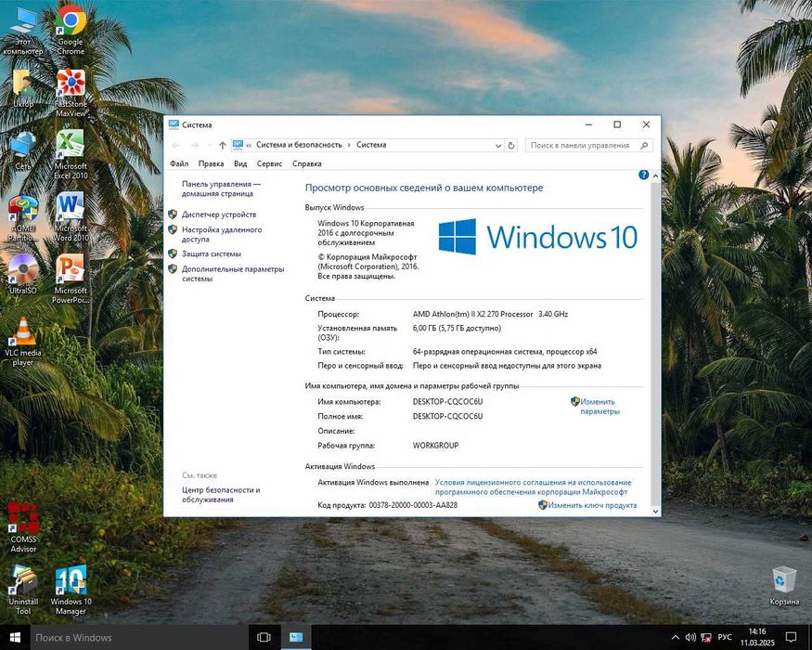812x650 pixels.
Task: Open FastStone MaxView shortcut
Action: (71, 93)
